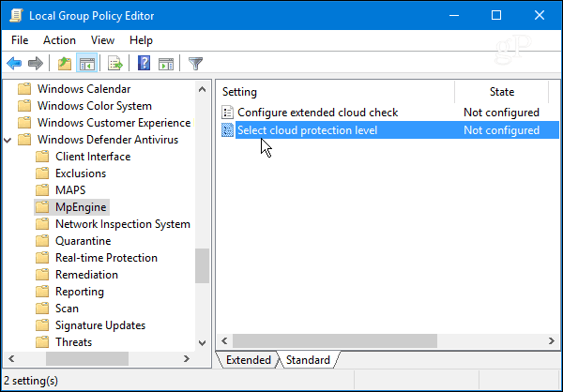Open the Help toolbar icon
The image size is (563, 392).
pyautogui.click(x=144, y=64)
